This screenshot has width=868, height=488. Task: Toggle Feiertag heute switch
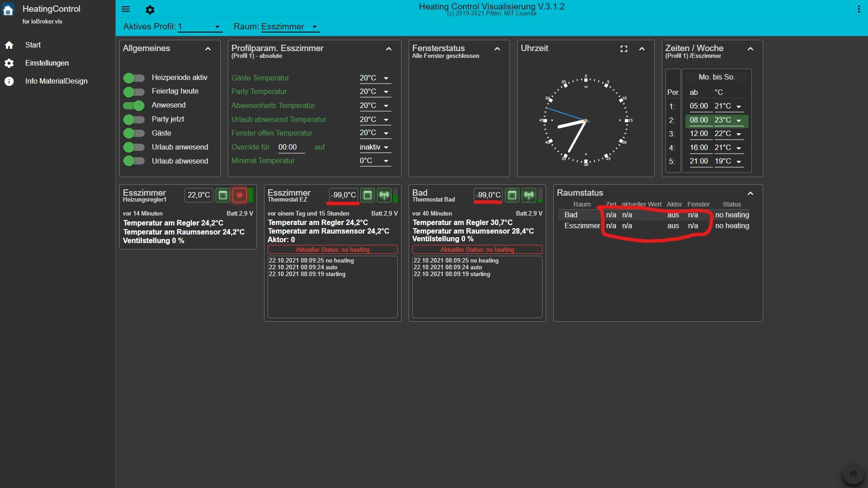[x=134, y=92]
